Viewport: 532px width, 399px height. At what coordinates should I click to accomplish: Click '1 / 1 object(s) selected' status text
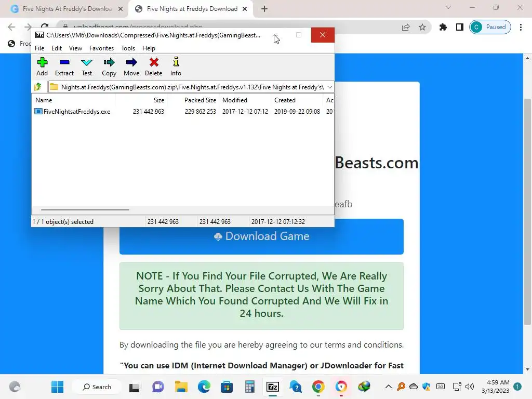point(63,221)
